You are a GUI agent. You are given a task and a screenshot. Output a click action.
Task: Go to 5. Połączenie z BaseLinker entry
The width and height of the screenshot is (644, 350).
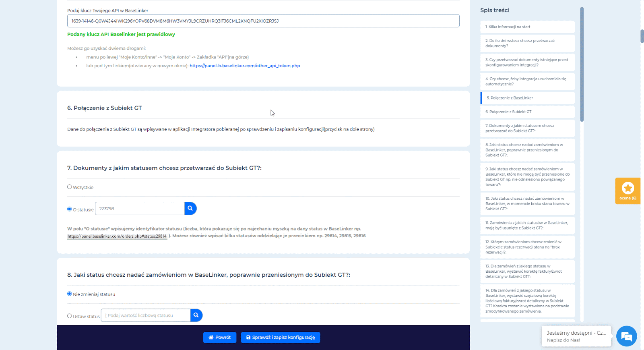tap(527, 98)
